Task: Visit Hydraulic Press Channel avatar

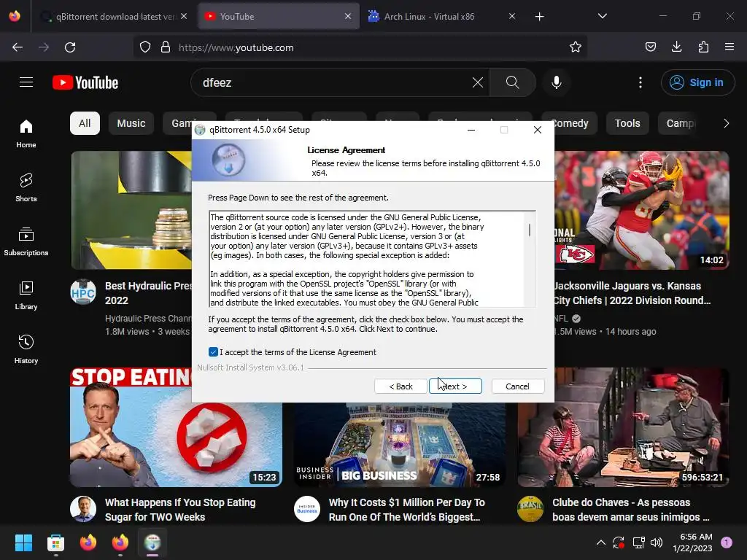Action: tap(83, 292)
